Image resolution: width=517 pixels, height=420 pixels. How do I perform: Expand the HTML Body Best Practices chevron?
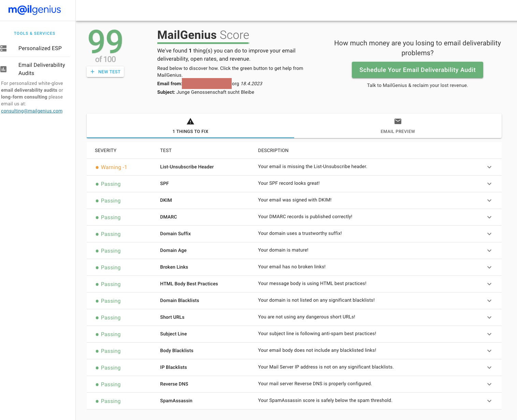[489, 284]
